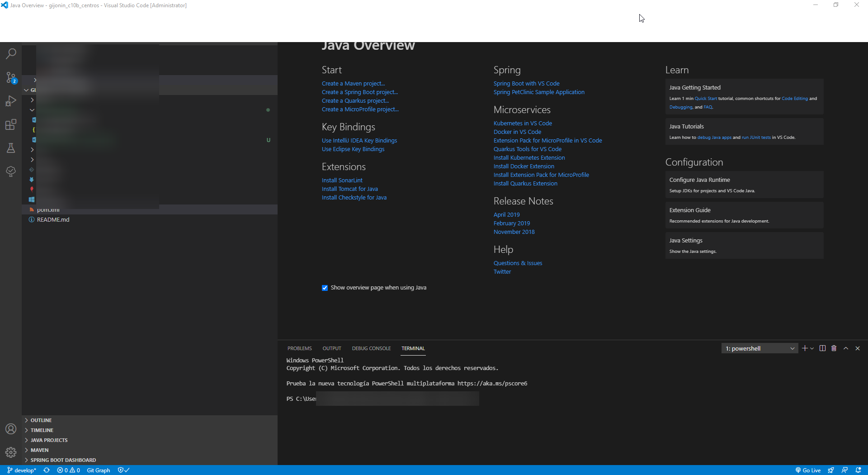Kill the active terminal with trash icon
868x475 pixels.
pos(834,348)
